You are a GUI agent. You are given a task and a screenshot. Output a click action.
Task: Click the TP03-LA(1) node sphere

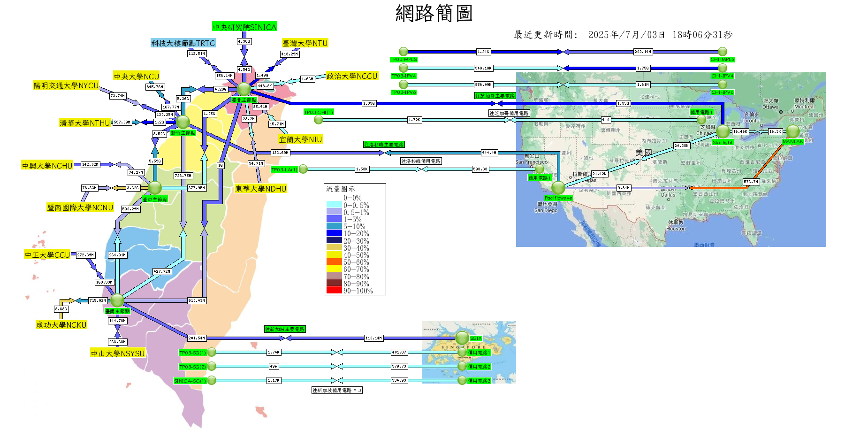coord(304,169)
